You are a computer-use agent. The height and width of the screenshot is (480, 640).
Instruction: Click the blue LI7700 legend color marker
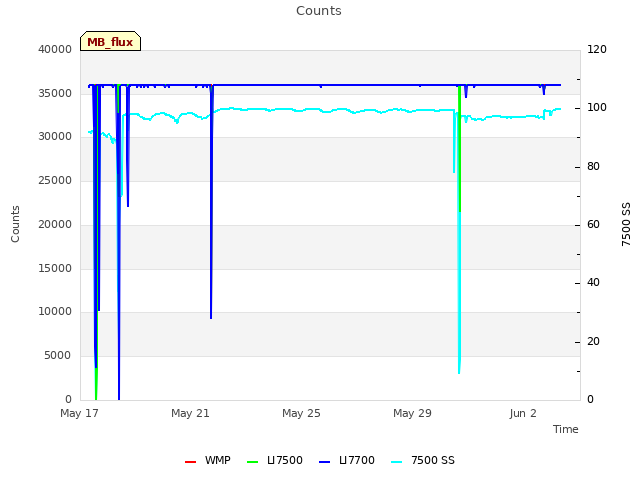[324, 462]
